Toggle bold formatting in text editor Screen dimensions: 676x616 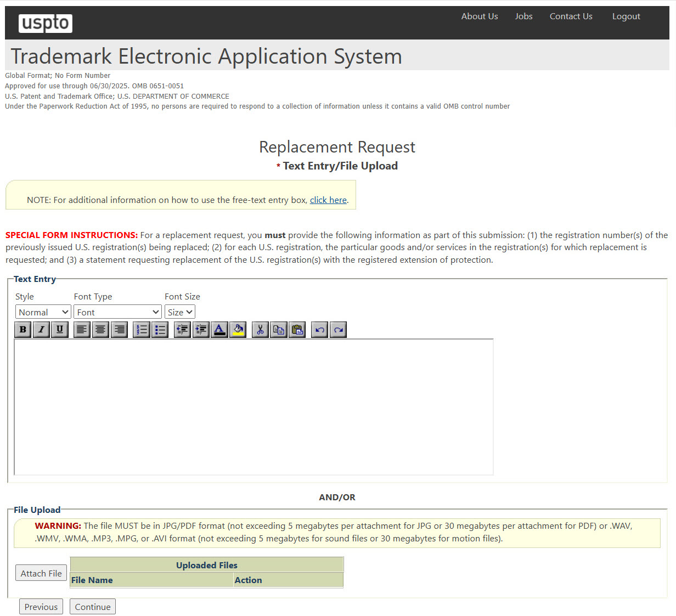point(23,330)
